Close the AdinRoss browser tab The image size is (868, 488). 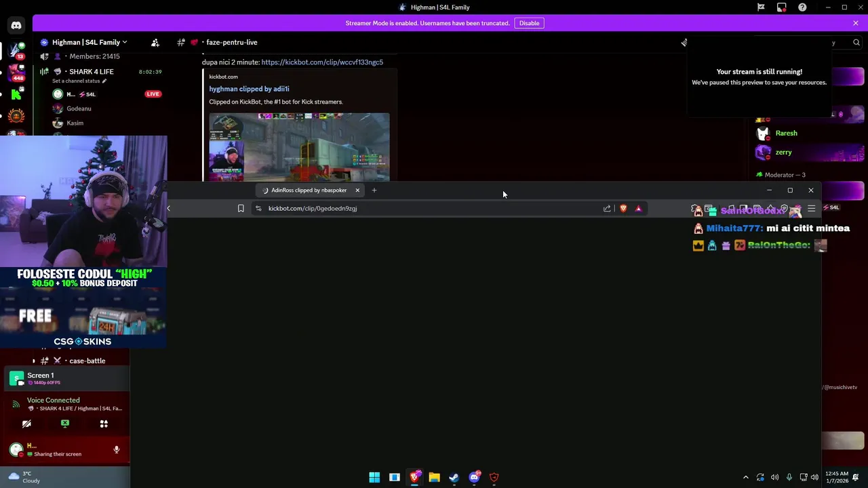tap(357, 190)
